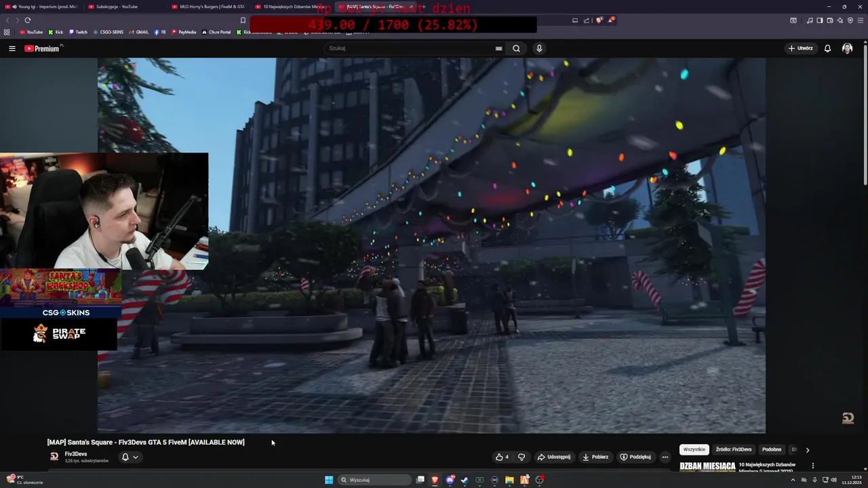Open the CSGO-SKINS bookmark
The image size is (868, 488).
point(108,32)
